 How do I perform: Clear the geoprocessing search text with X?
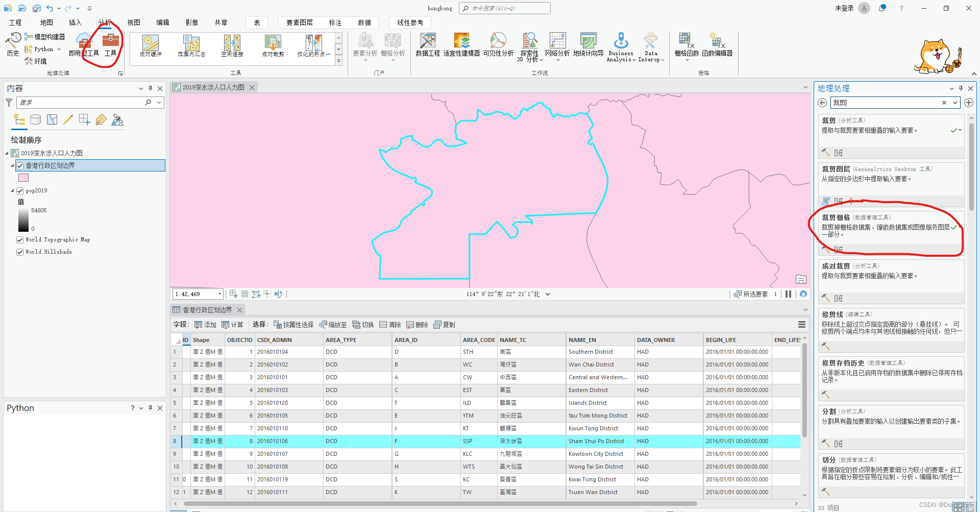(x=944, y=103)
